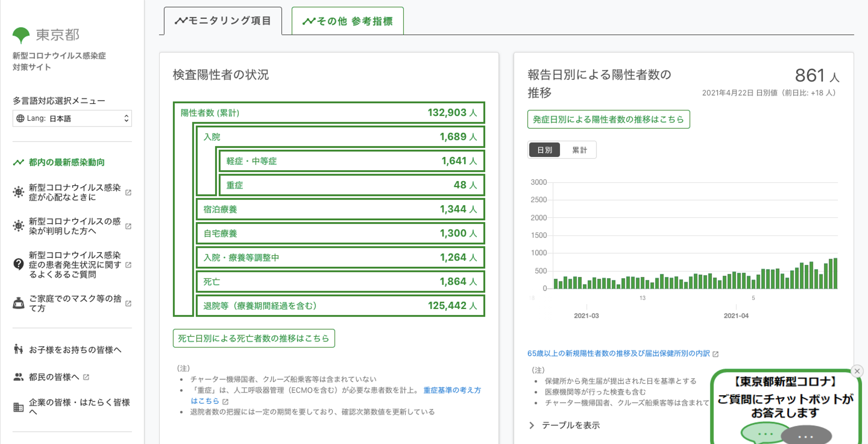The width and height of the screenshot is (868, 444).
Task: Click the virus icon beside 感染症が心配なときに
Action: (x=19, y=192)
